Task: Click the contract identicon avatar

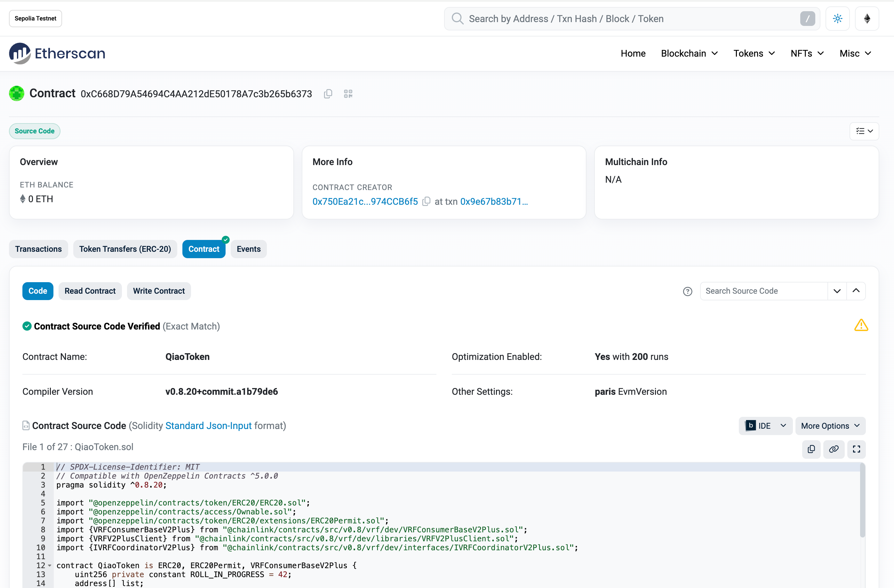Action: (17, 93)
